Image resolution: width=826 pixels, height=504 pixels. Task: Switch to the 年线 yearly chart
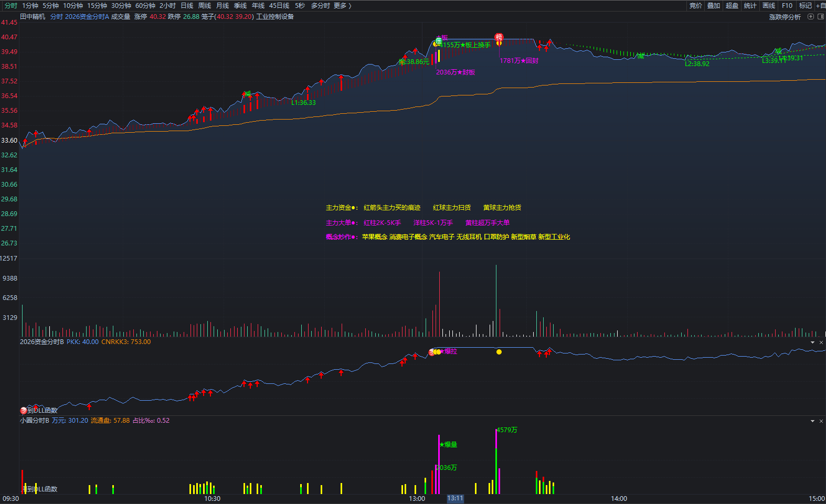(258, 6)
